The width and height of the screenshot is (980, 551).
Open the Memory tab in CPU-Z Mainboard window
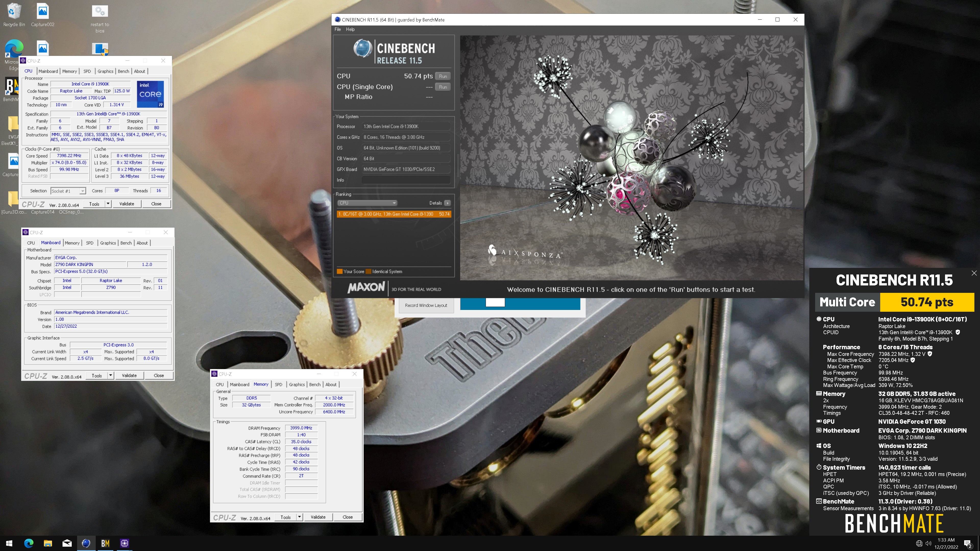coord(72,243)
